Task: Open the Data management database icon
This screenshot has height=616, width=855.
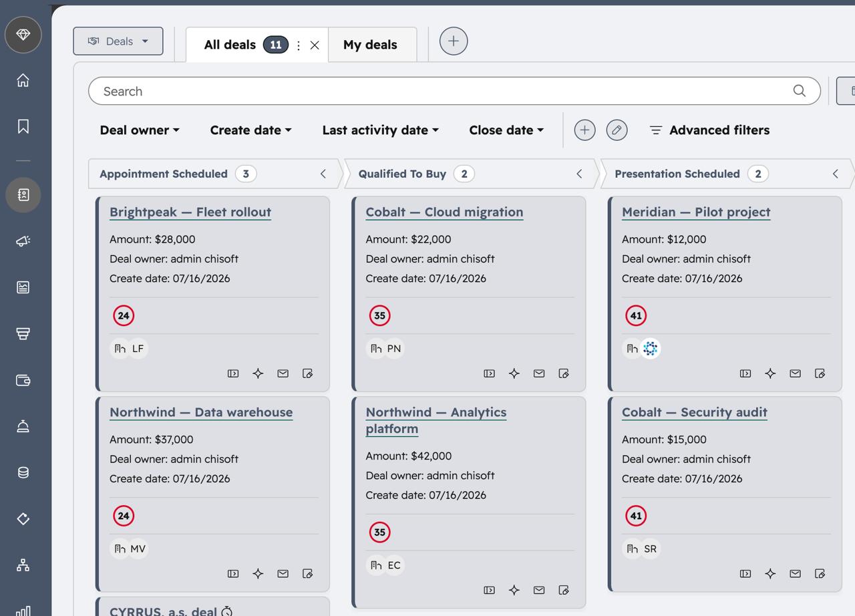Action: coord(23,472)
